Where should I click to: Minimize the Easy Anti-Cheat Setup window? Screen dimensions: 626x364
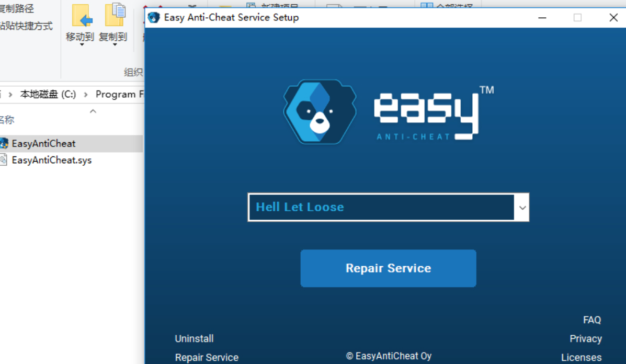click(542, 18)
